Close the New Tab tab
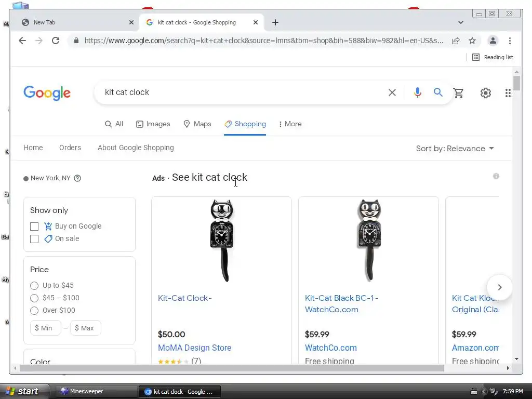Viewport: 532px width, 399px height. coord(131,22)
